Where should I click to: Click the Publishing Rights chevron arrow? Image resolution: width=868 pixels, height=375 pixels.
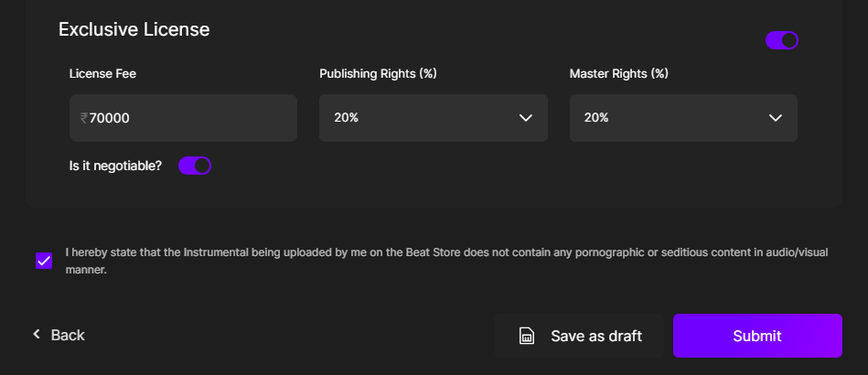526,118
